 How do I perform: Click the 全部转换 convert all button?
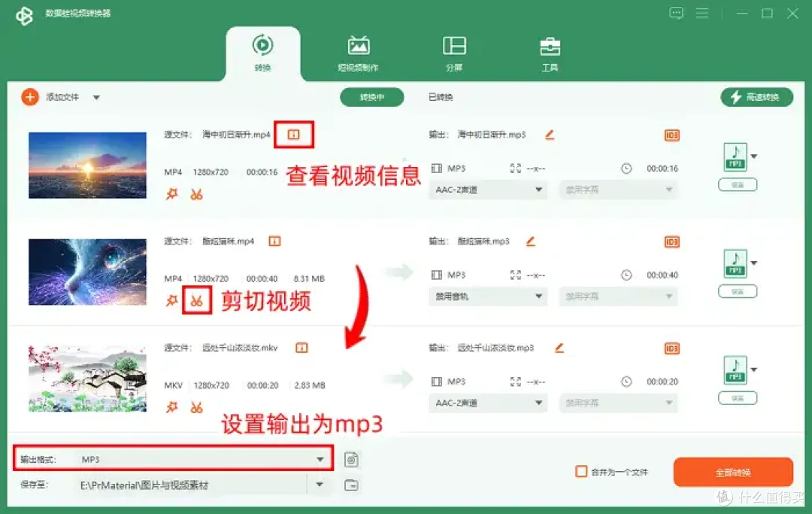click(733, 472)
